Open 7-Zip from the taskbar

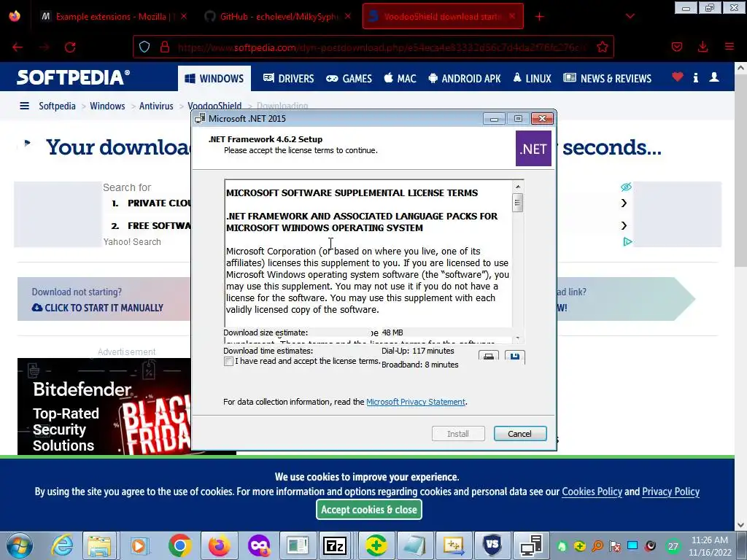(x=334, y=545)
